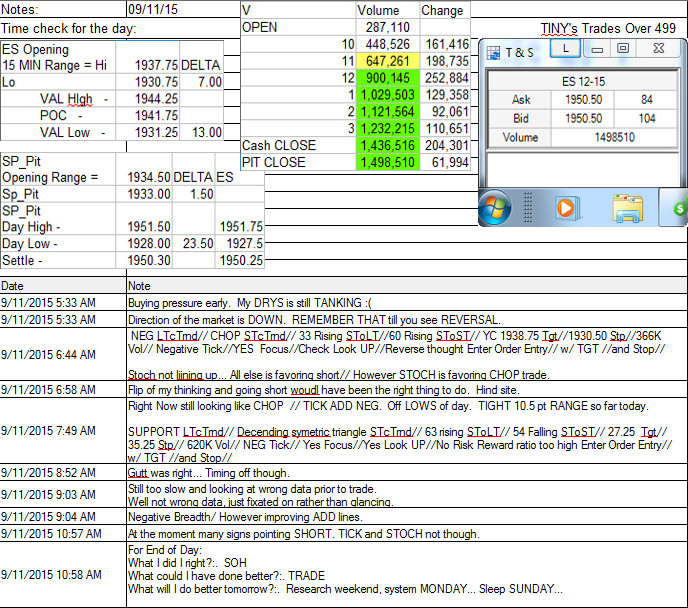Select the Sp_Pit 1933.00 cell
Image resolution: width=688 pixels, height=608 pixels.
(144, 194)
